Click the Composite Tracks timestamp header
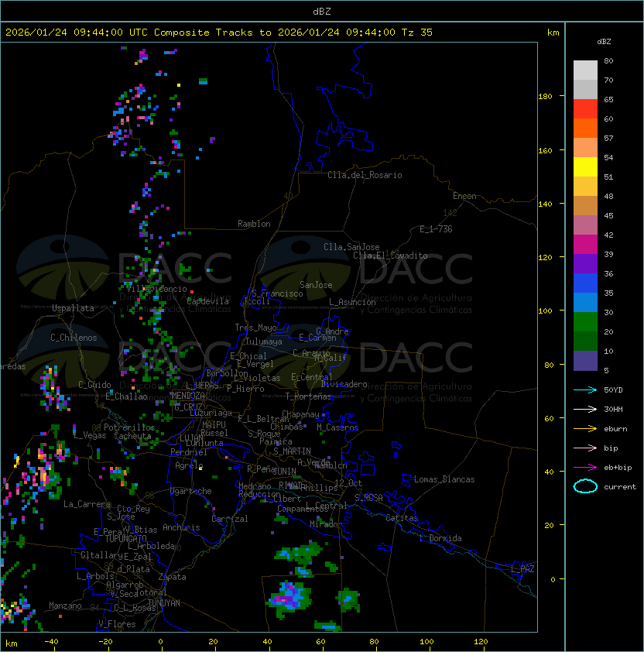This screenshot has height=652, width=644. click(219, 33)
